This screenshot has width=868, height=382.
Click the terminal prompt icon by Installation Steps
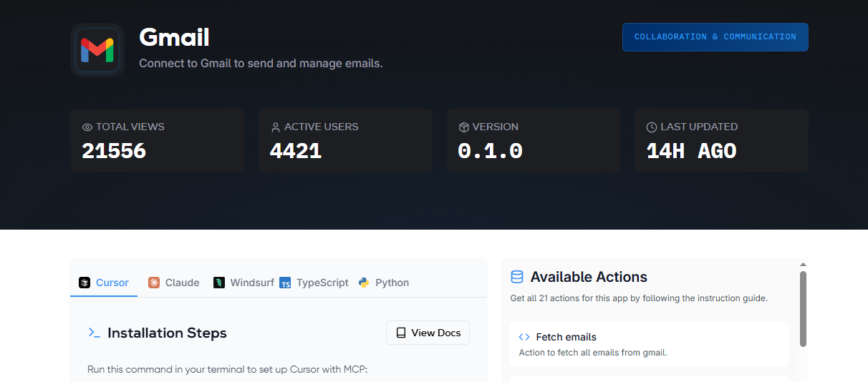point(94,333)
